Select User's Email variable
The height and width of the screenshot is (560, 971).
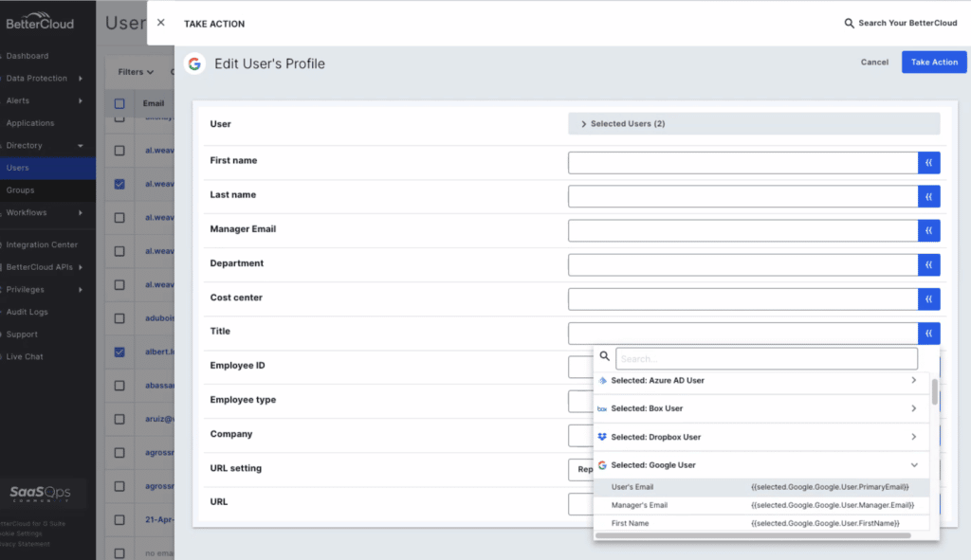click(x=761, y=487)
